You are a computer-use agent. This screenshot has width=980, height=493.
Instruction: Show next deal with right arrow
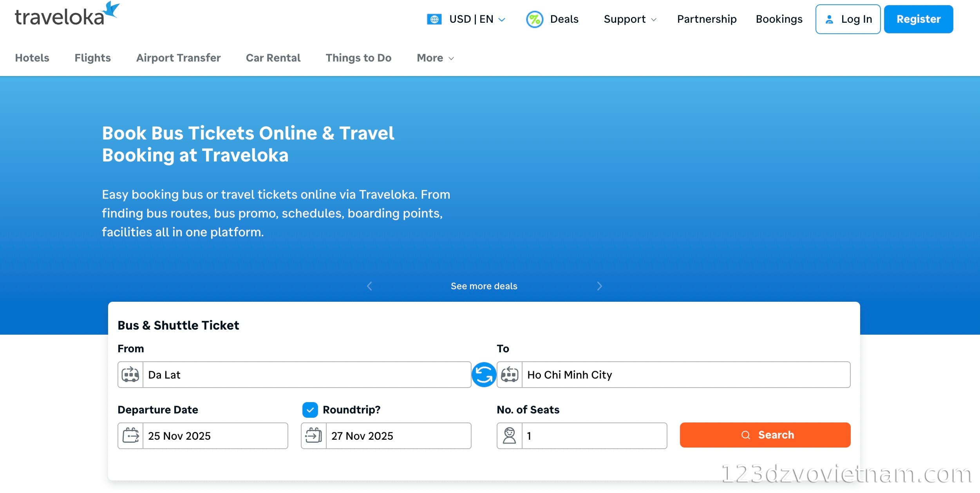point(599,286)
